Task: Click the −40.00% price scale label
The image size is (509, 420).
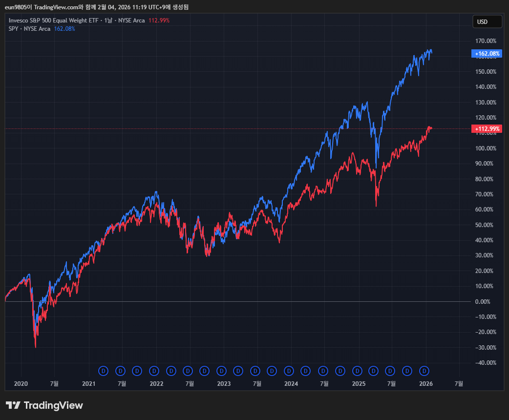Action: pos(486,362)
